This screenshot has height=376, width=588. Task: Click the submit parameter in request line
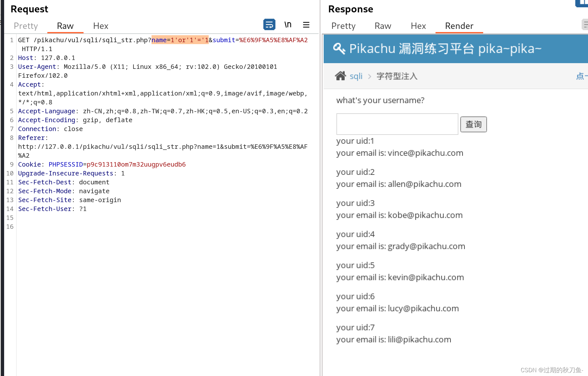(260, 40)
